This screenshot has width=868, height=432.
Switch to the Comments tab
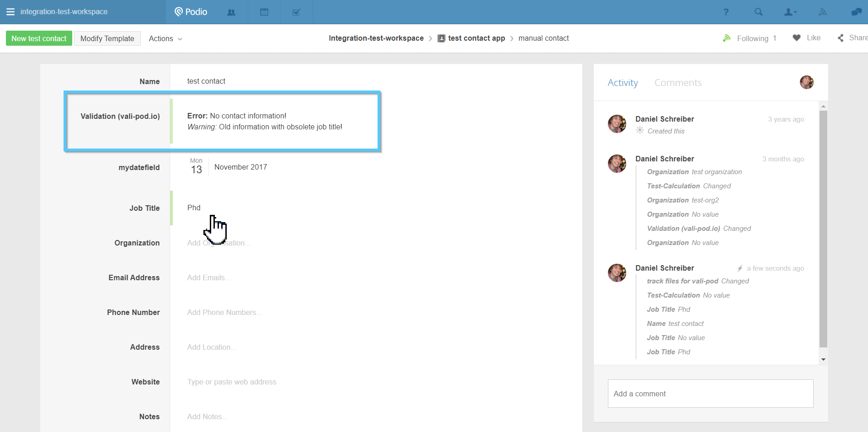click(677, 83)
